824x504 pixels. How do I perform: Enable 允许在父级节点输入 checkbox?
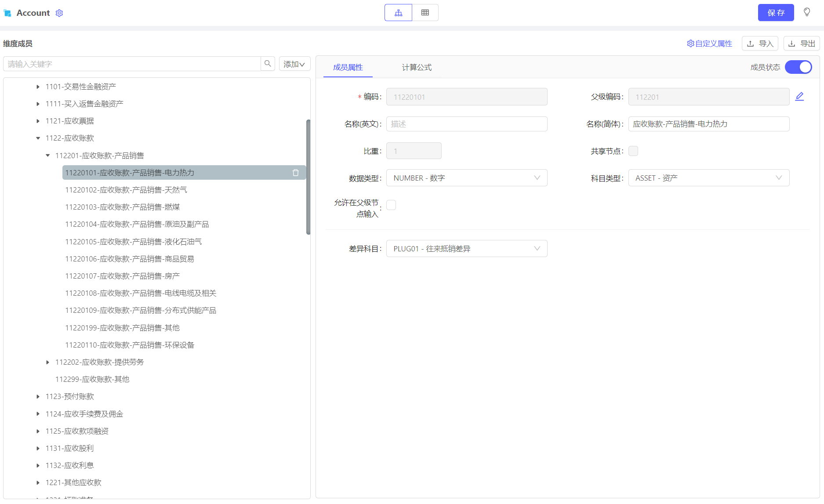(x=391, y=205)
